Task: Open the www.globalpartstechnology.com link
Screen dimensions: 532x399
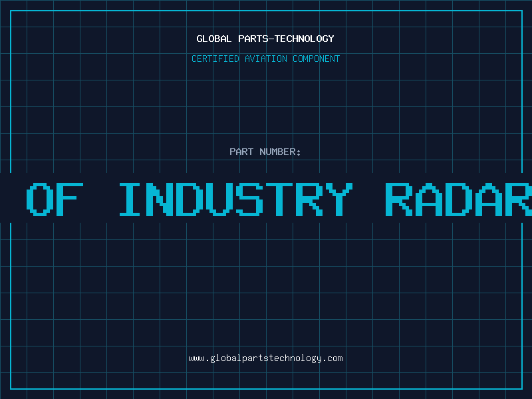Action: 265,358
